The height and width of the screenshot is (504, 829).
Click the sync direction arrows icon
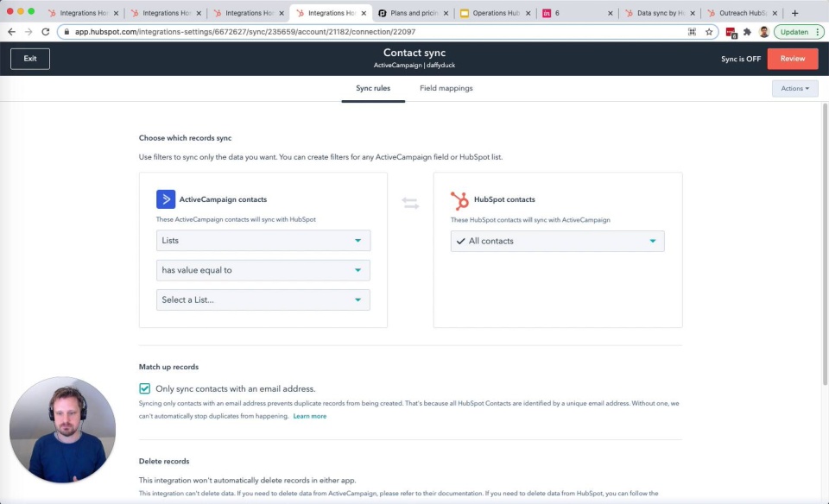410,203
